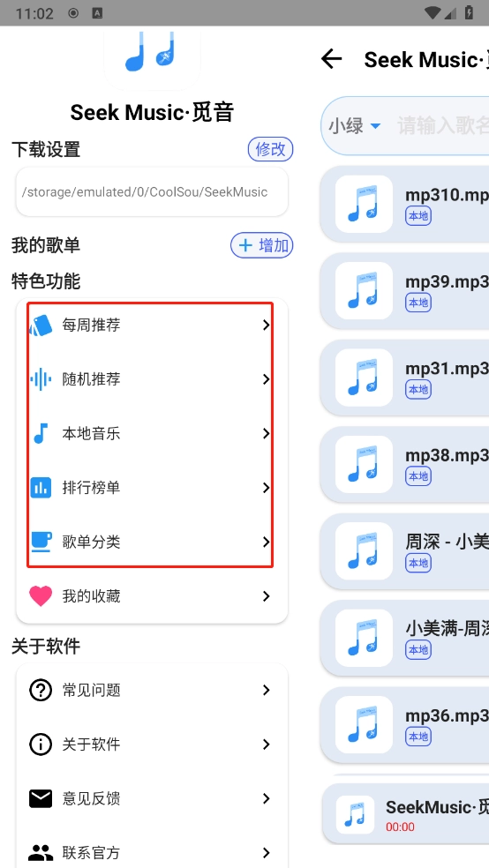Image resolution: width=489 pixels, height=868 pixels.
Task: Tap the weekly recommendation tag icon
Action: coord(41,325)
